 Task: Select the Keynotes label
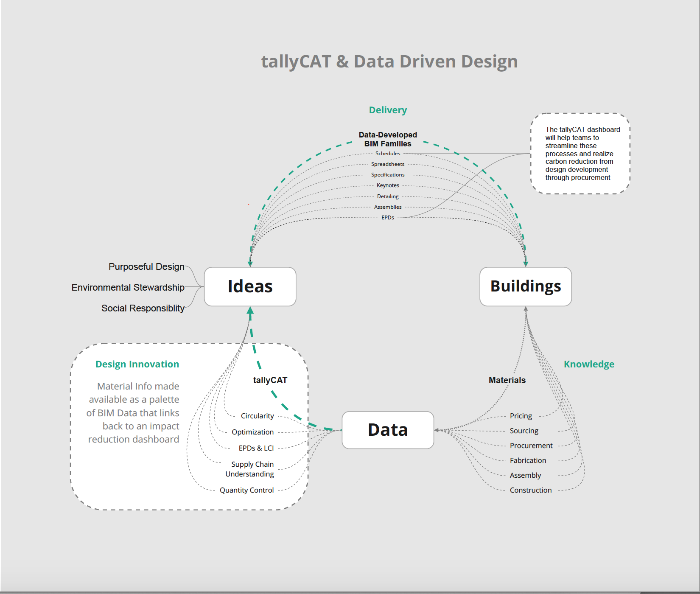click(388, 185)
